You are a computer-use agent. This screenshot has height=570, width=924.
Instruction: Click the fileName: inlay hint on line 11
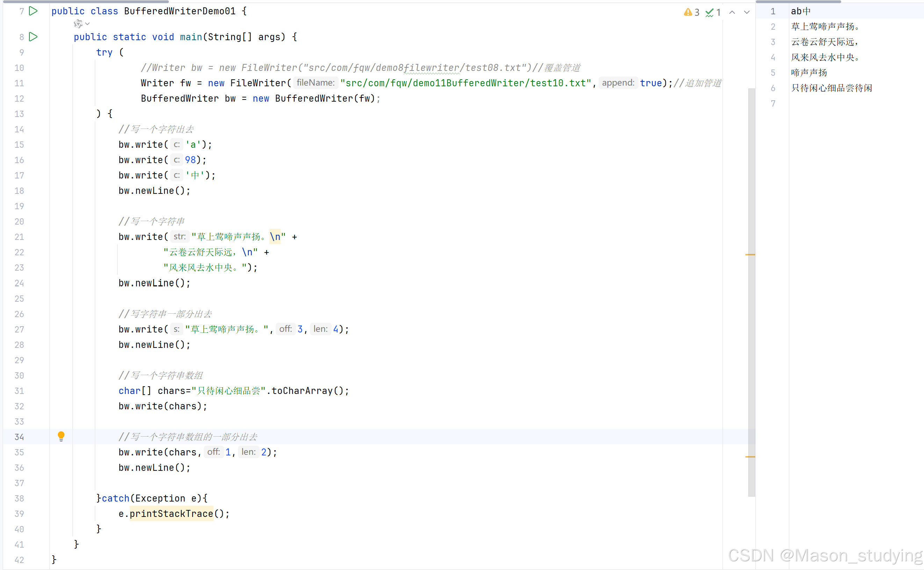315,83
